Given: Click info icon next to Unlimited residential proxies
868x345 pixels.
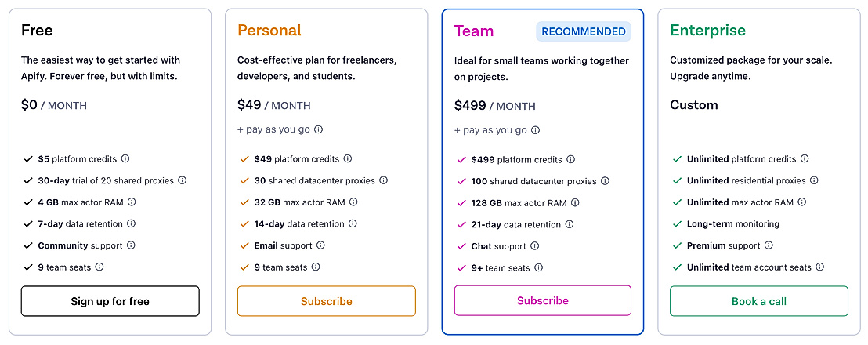Looking at the screenshot, I should [x=815, y=180].
